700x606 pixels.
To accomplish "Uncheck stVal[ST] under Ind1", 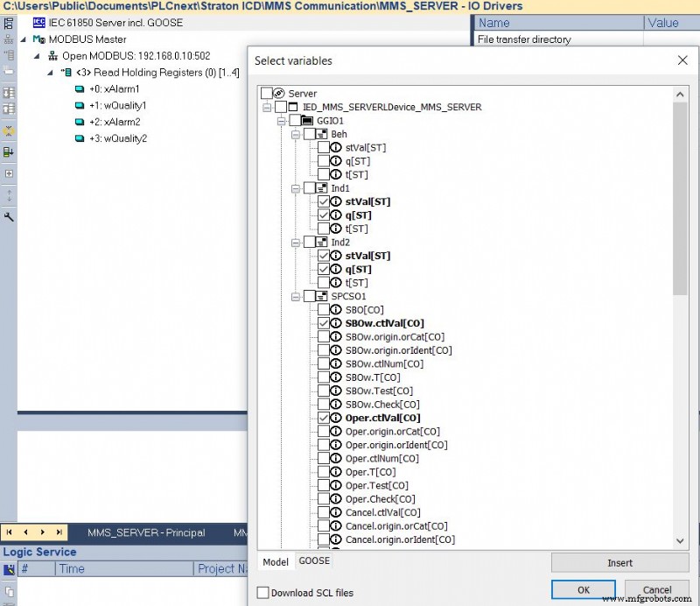I will 325,201.
